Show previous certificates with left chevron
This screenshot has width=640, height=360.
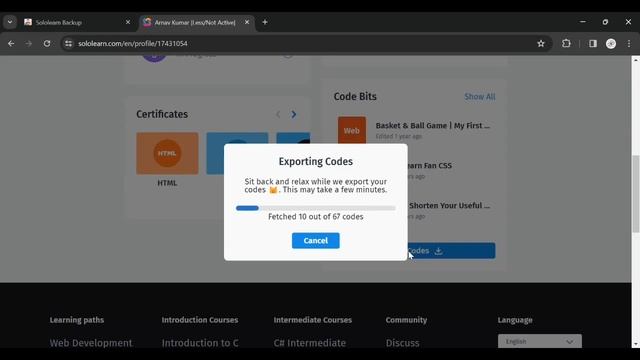tap(278, 114)
